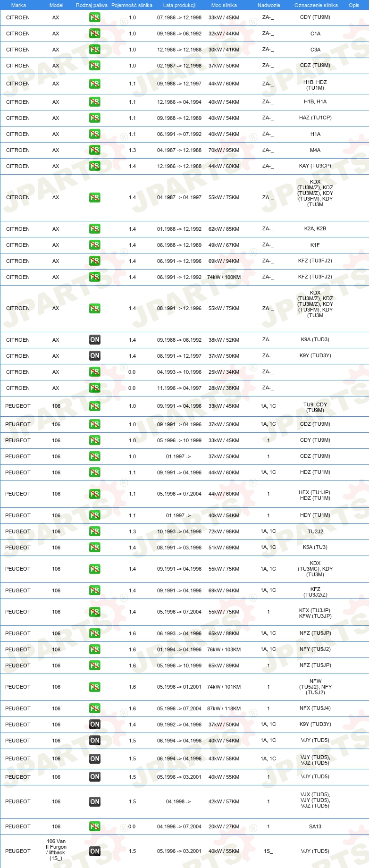Viewport: 369px width, 868px height.
Task: Click petrol icon in Citroen AX C1A row
Action: [95, 34]
